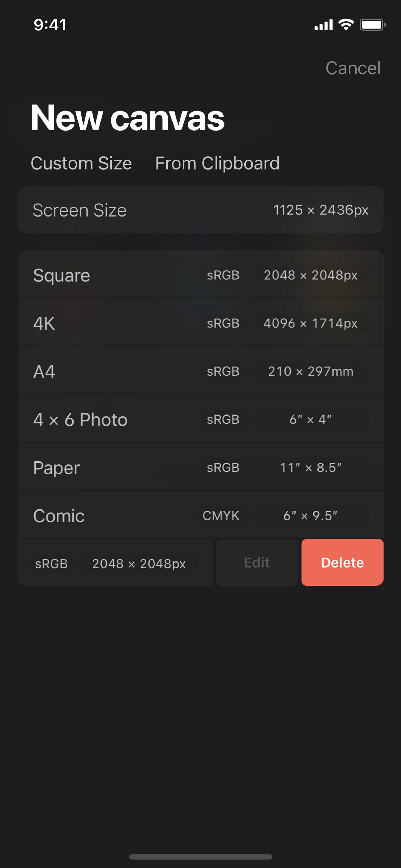This screenshot has height=868, width=401.
Task: Tap the Wi-Fi status icon
Action: (346, 25)
